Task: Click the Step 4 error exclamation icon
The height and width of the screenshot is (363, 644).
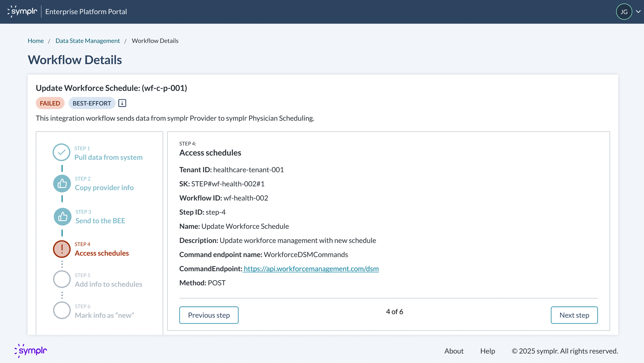Action: click(x=62, y=249)
